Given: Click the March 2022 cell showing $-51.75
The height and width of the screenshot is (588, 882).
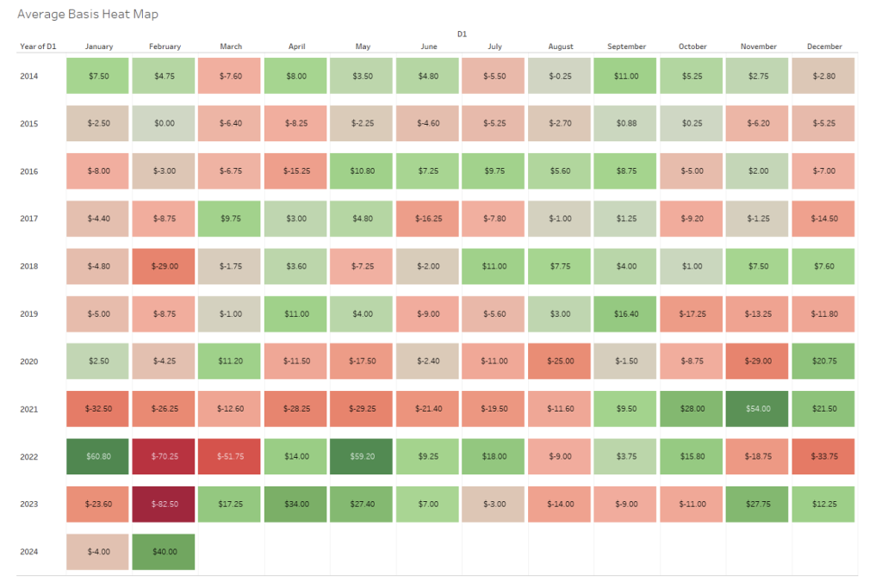Looking at the screenshot, I should (230, 456).
